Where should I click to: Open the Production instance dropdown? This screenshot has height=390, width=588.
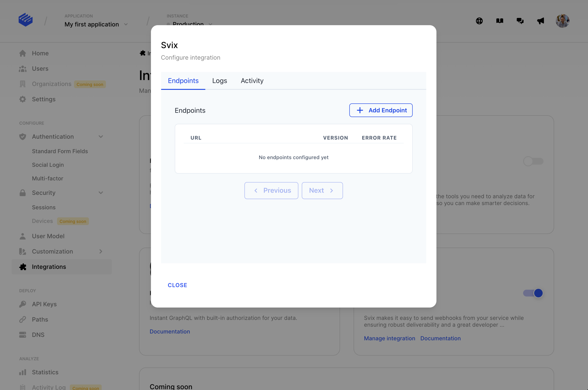pyautogui.click(x=190, y=24)
